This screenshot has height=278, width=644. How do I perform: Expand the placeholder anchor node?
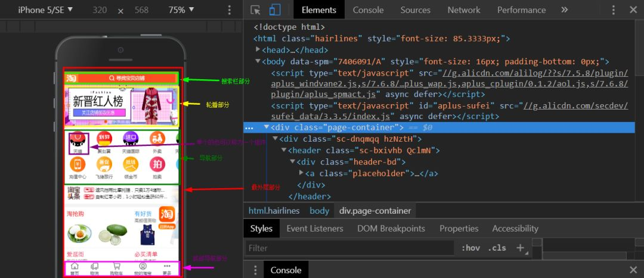coord(302,173)
